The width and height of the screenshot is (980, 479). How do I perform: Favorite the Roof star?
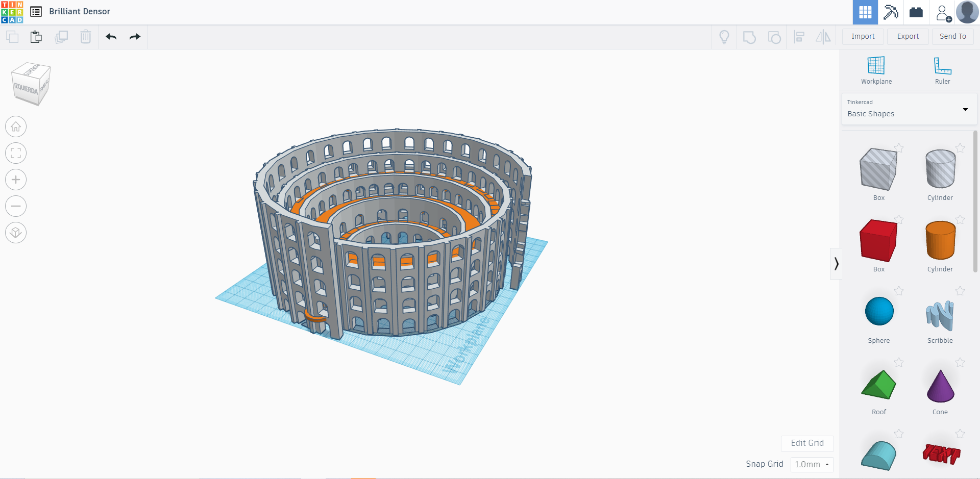899,362
